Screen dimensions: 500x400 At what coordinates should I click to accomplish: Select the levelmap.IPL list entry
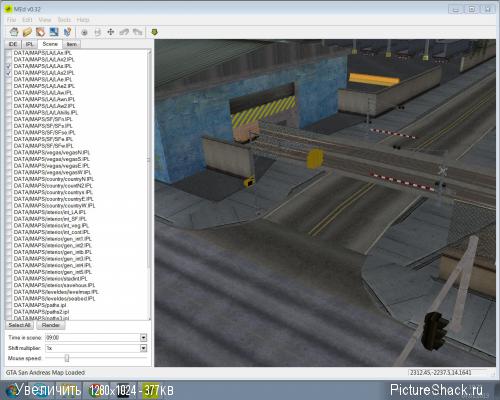[56, 292]
